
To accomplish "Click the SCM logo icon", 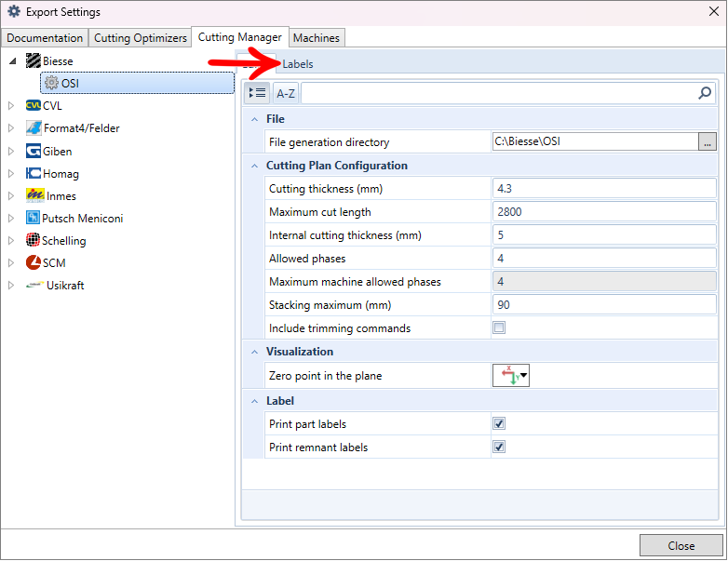I will coord(34,262).
